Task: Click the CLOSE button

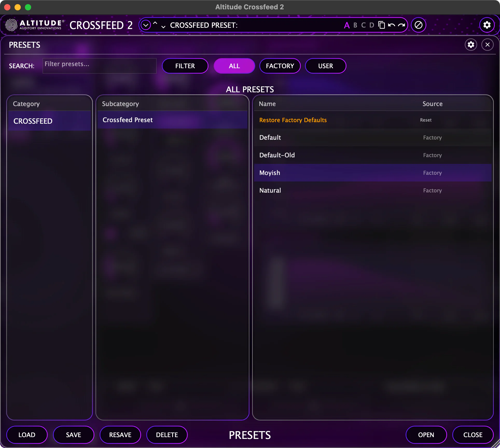Action: pyautogui.click(x=473, y=435)
